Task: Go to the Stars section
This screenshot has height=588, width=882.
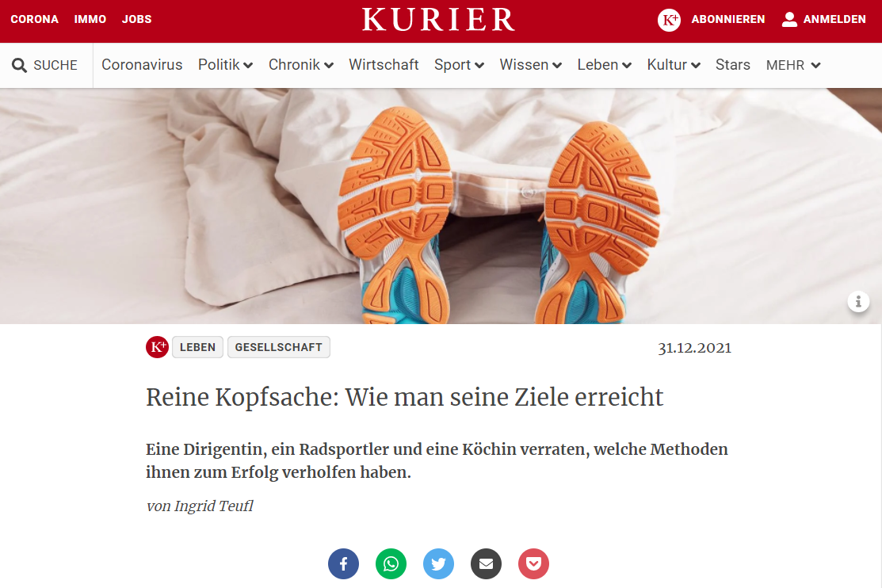Action: click(x=732, y=65)
